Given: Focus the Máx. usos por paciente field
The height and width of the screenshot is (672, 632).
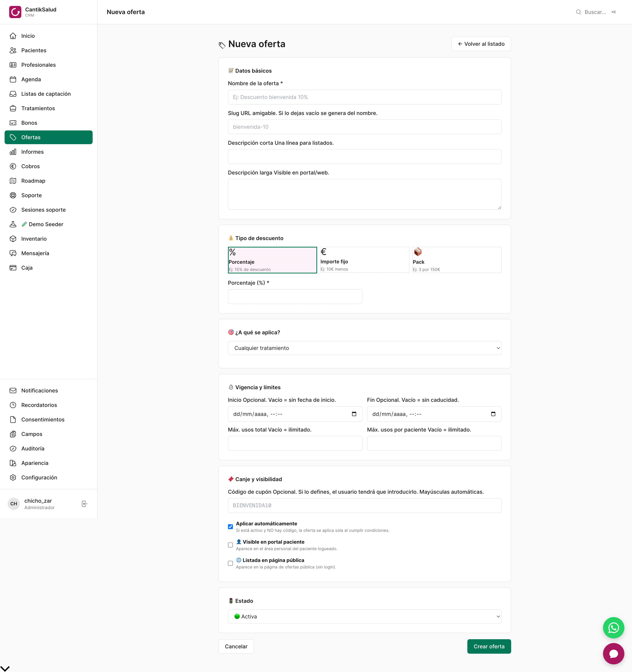Looking at the screenshot, I should click(434, 444).
